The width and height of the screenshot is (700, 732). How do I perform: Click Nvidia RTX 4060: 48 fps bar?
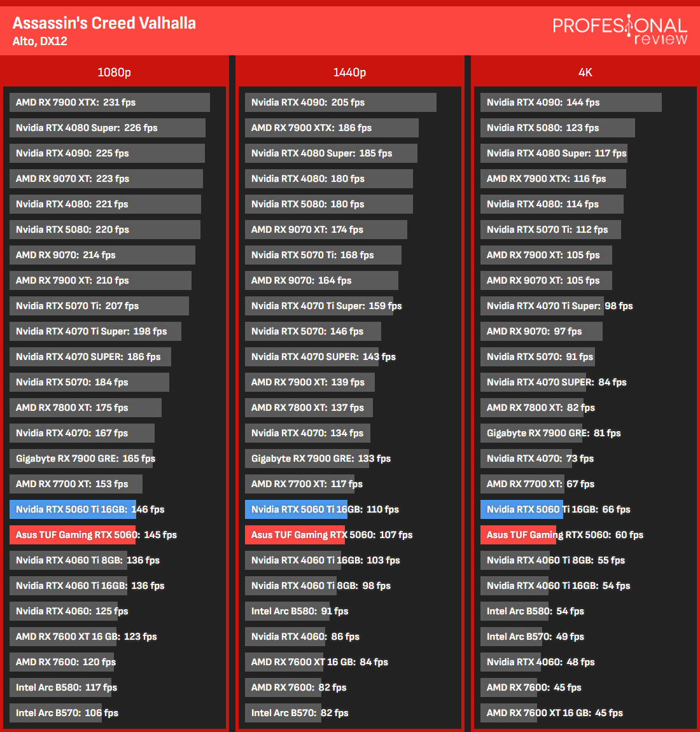pos(510,662)
